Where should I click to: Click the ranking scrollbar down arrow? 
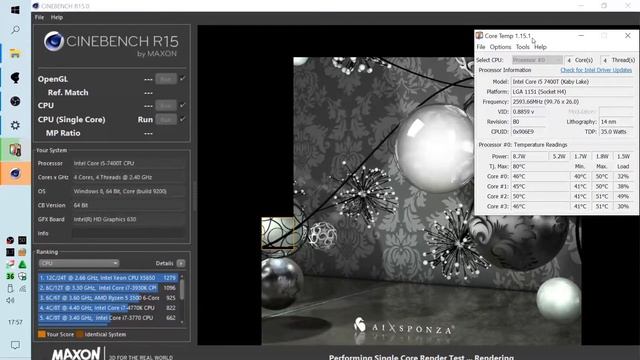(x=182, y=322)
